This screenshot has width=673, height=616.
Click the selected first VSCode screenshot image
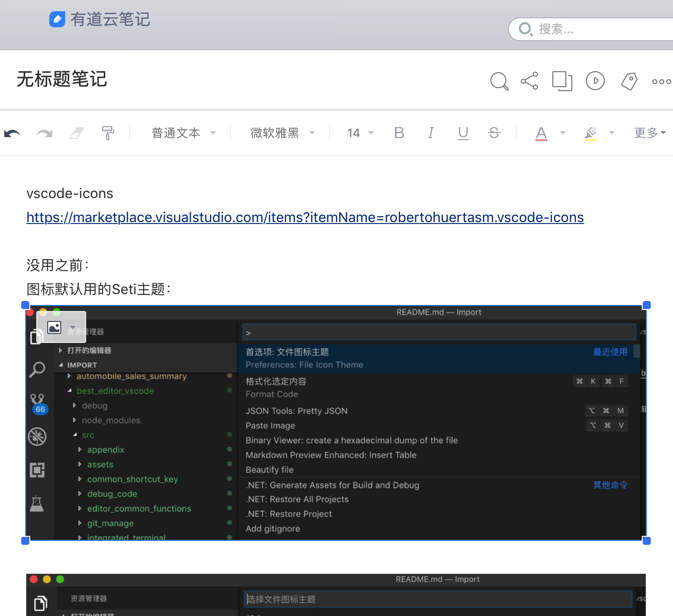pyautogui.click(x=336, y=423)
